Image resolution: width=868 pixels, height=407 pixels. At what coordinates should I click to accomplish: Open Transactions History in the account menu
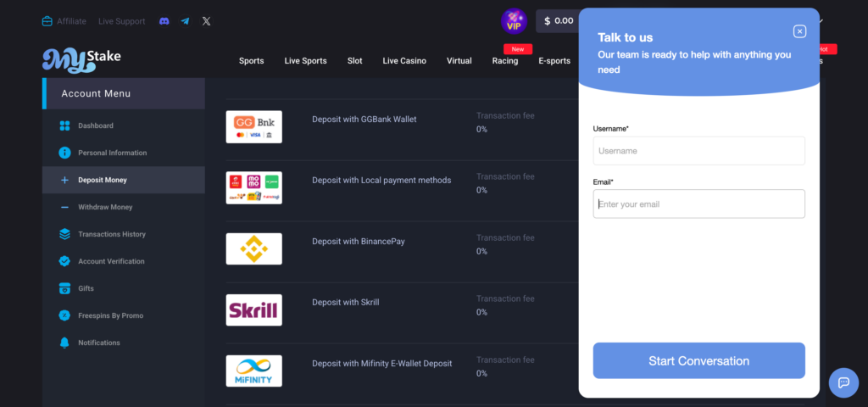(124, 234)
